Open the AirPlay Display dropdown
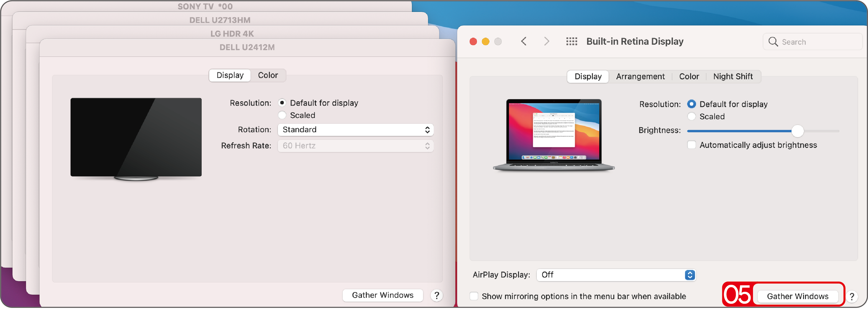The height and width of the screenshot is (310, 868). point(616,275)
